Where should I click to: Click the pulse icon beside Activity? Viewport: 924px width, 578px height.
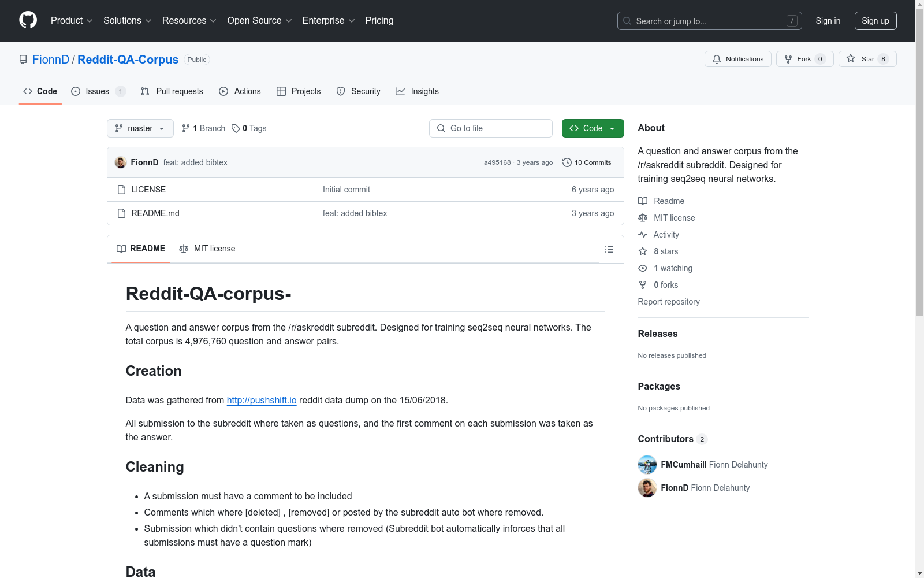(643, 235)
